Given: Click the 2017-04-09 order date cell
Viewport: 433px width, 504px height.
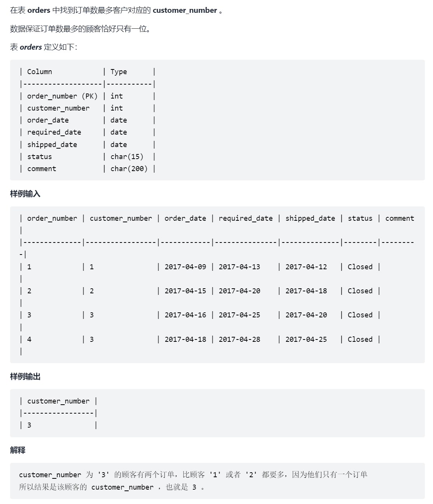Looking at the screenshot, I should 185,267.
